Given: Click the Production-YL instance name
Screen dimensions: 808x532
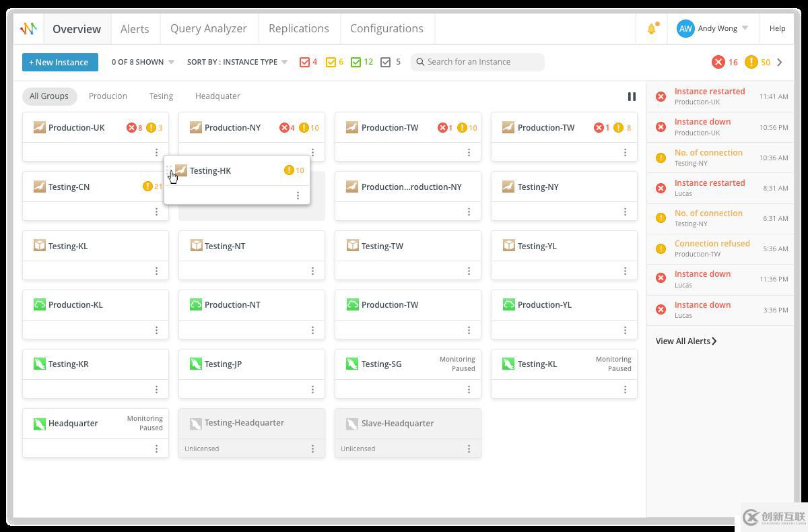Looking at the screenshot, I should click(544, 304).
